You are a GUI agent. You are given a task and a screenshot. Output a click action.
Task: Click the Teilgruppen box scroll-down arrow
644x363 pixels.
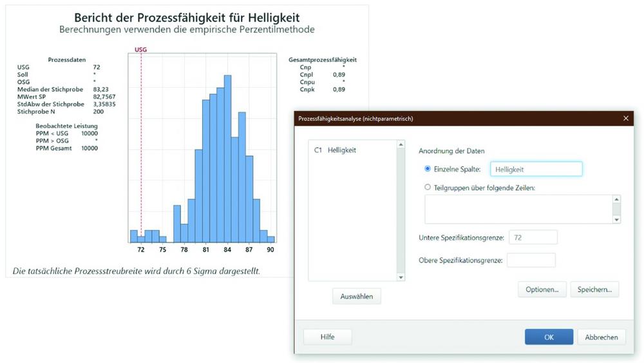616,219
